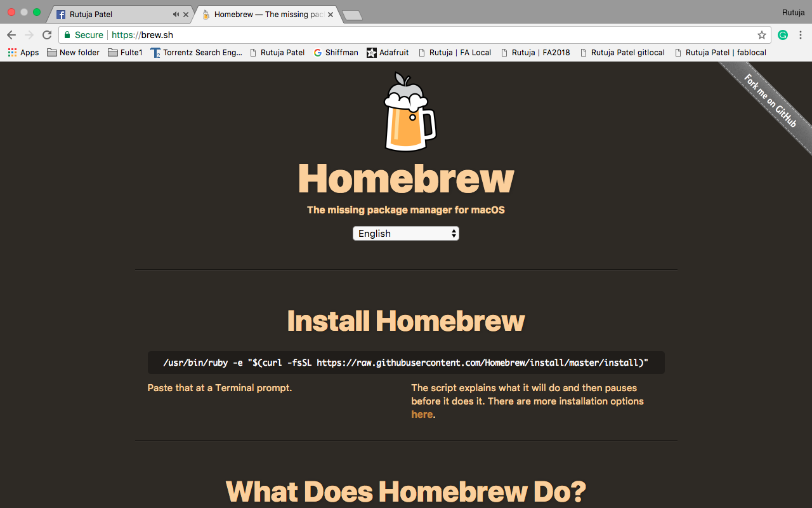Open Rutuja | FA Local bookmark
The image size is (812, 508).
[x=455, y=53]
